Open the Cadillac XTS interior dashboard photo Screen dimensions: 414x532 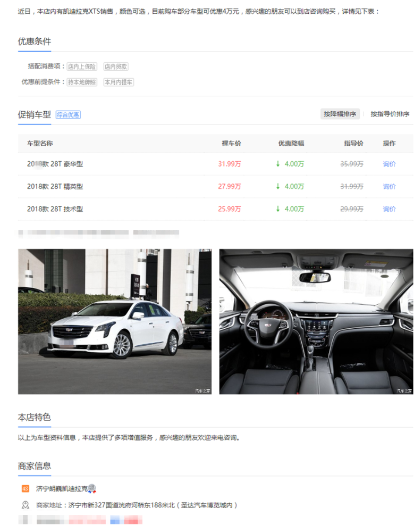point(316,322)
